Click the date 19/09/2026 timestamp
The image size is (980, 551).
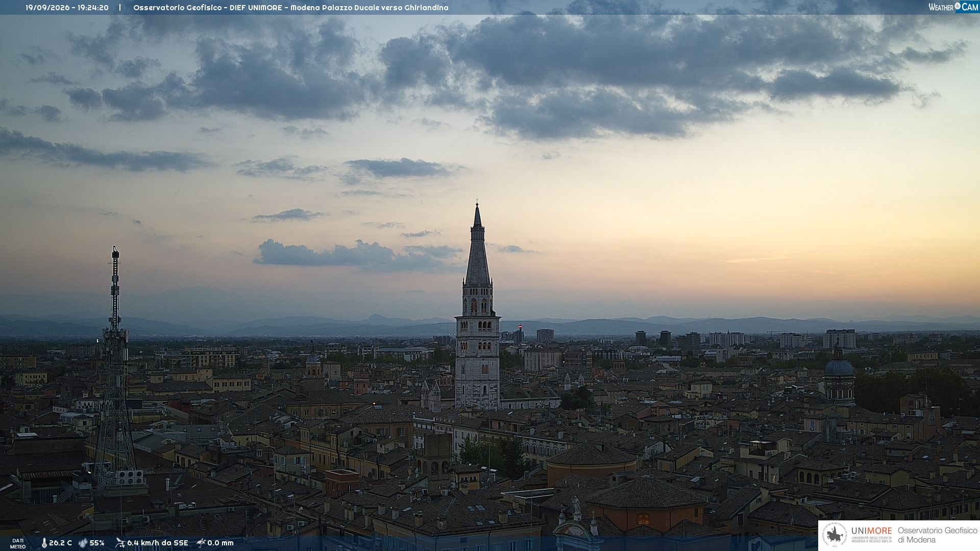(x=47, y=8)
